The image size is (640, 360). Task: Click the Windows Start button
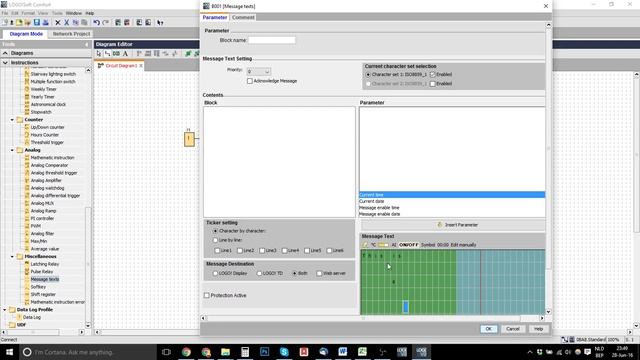[9, 352]
